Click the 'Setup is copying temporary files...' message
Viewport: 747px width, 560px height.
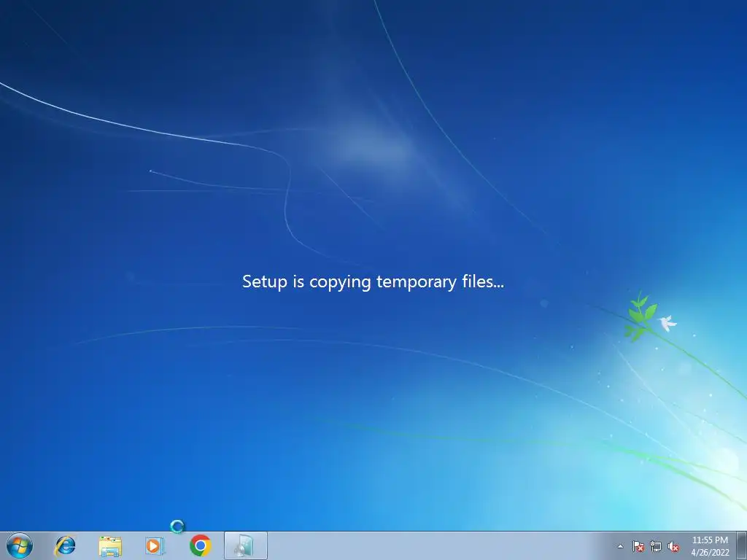[373, 281]
